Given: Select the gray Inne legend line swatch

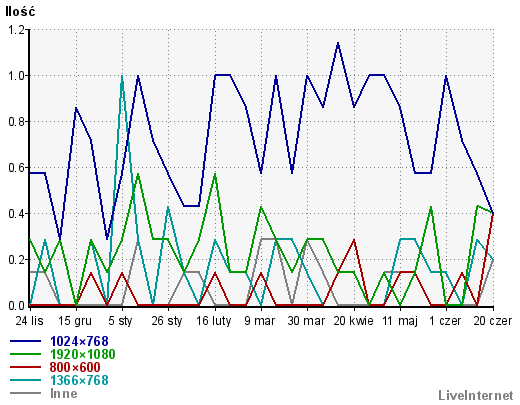Looking at the screenshot, I should (25, 393).
